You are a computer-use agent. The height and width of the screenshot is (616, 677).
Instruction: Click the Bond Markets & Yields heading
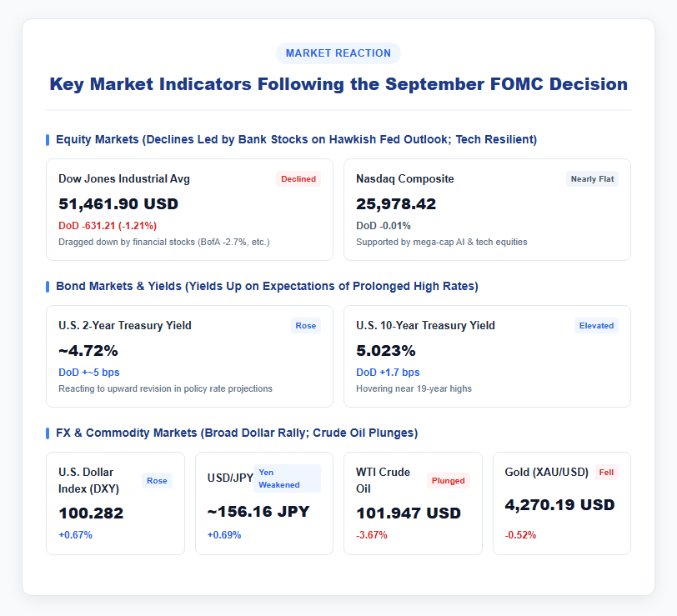(267, 286)
